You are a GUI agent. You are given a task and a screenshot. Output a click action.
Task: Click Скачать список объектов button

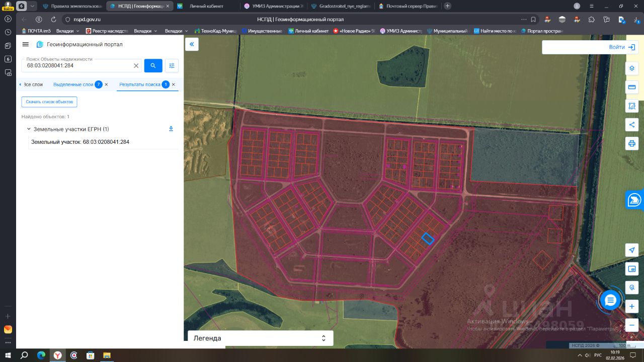(49, 102)
